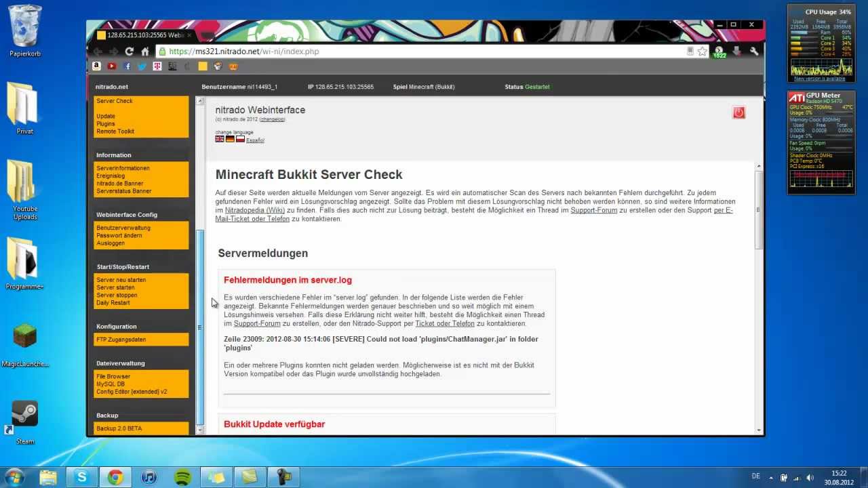868x488 pixels.
Task: Click 'New version is available' gadget link
Action: coord(820,79)
